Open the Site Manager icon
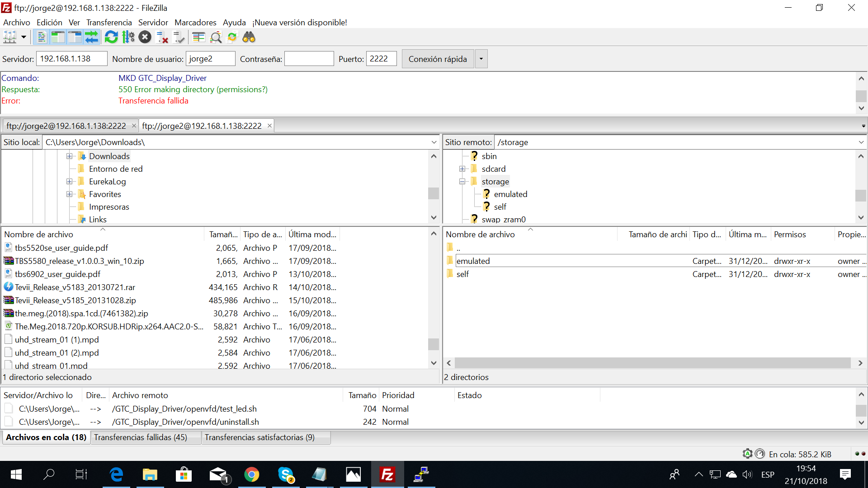 click(x=9, y=37)
